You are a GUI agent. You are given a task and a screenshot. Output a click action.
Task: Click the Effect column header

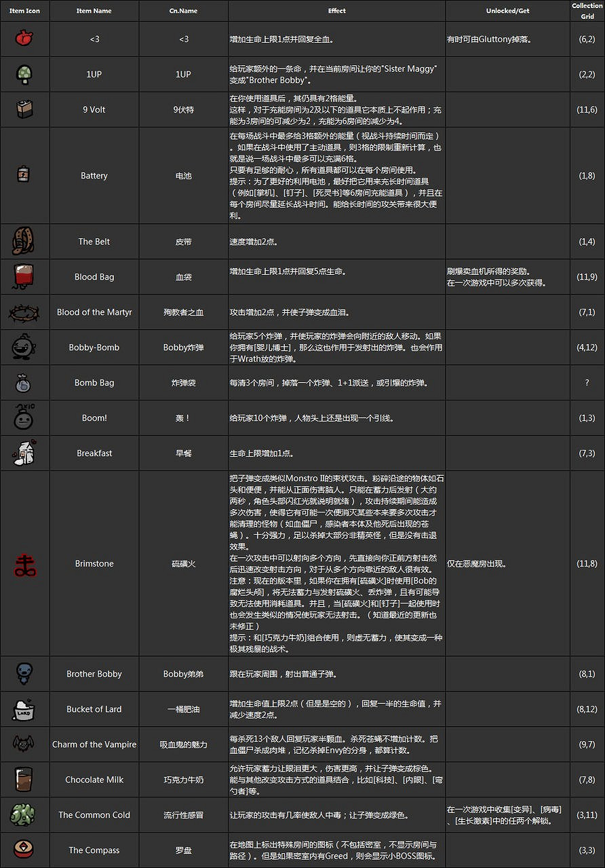pos(336,11)
